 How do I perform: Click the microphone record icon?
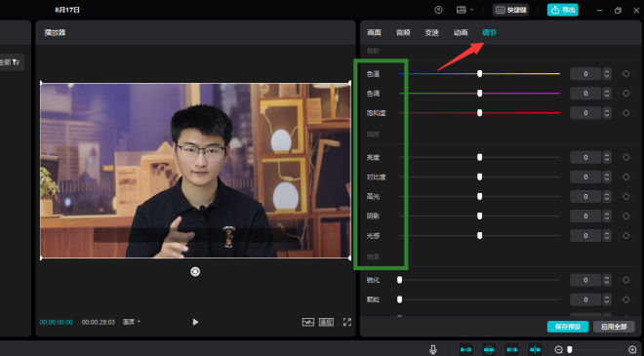tap(433, 349)
